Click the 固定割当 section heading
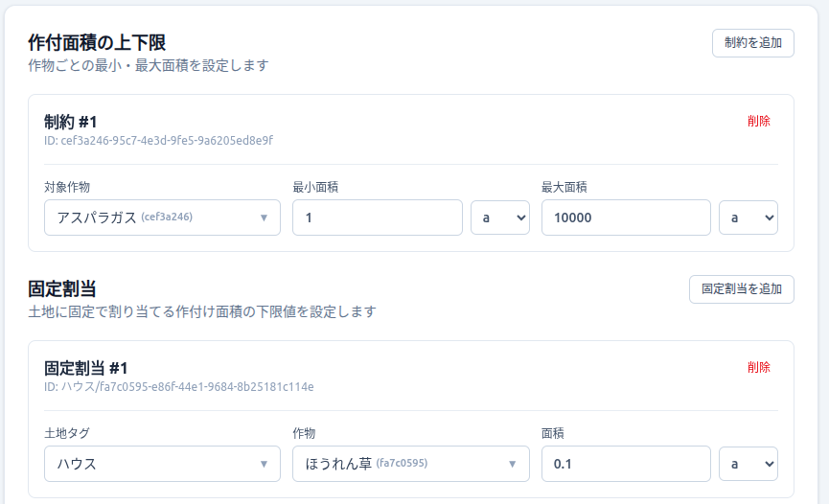Screen dimensions: 829x504 (x=62, y=289)
